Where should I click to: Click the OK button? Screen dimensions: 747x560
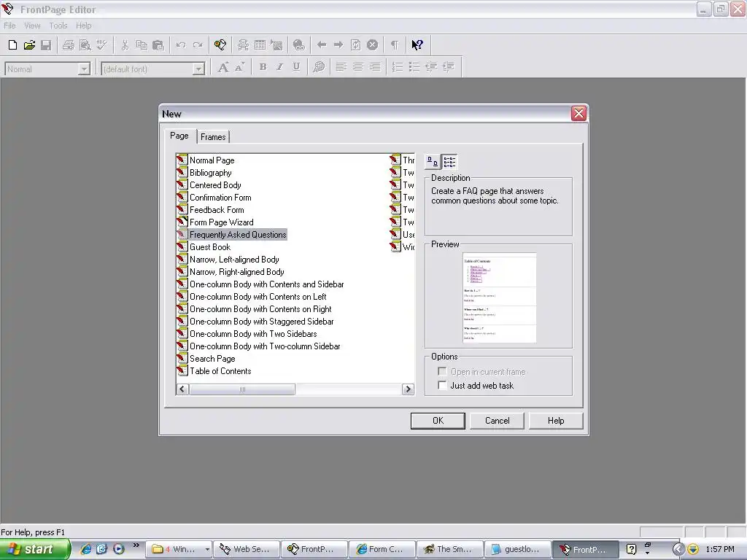[x=438, y=421]
